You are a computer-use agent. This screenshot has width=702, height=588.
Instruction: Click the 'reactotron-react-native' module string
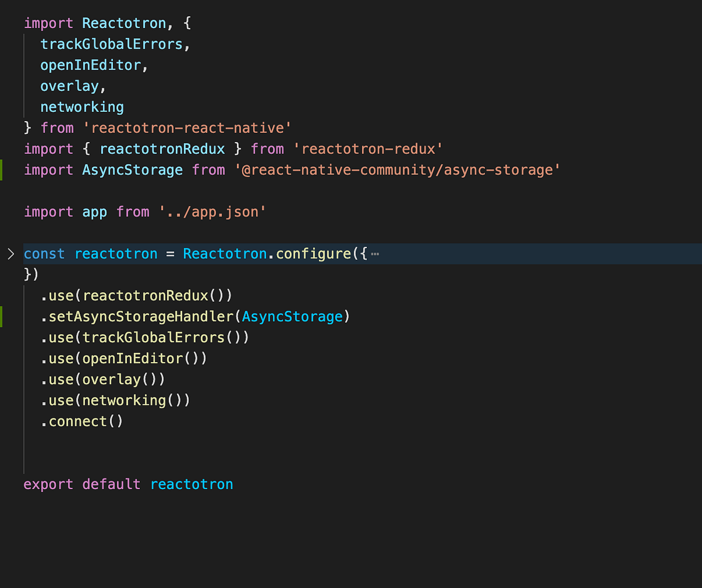188,128
